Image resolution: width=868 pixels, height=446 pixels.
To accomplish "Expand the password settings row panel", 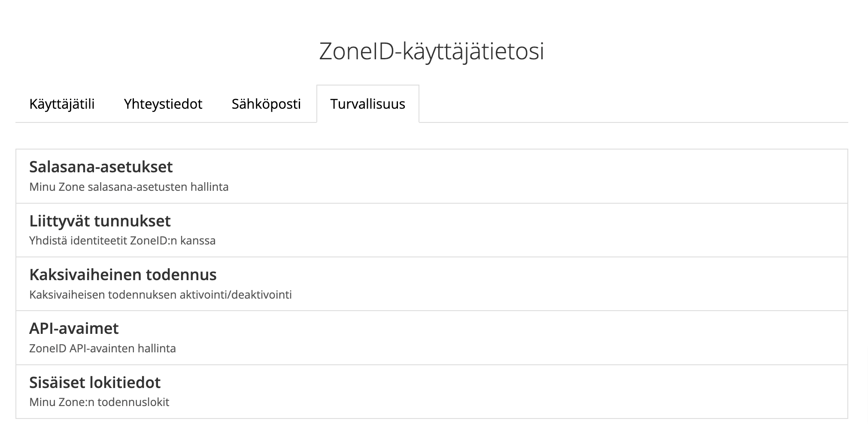I will tap(515, 177).
